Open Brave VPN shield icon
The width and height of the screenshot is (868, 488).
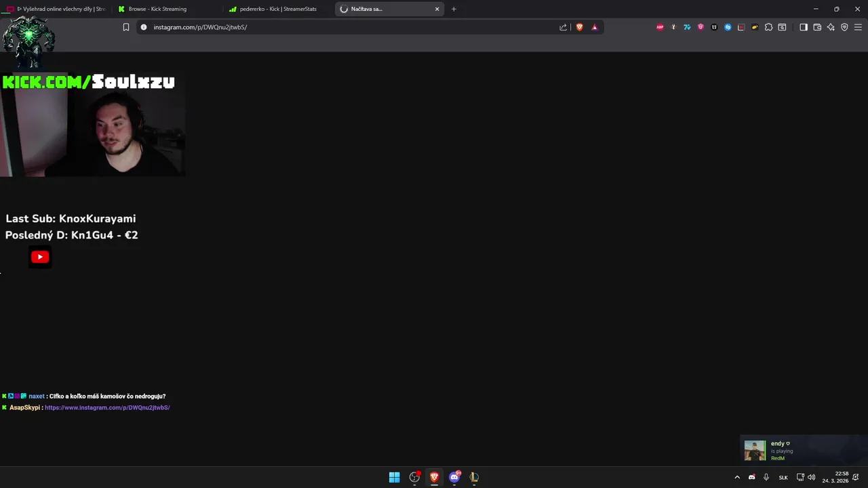point(844,27)
